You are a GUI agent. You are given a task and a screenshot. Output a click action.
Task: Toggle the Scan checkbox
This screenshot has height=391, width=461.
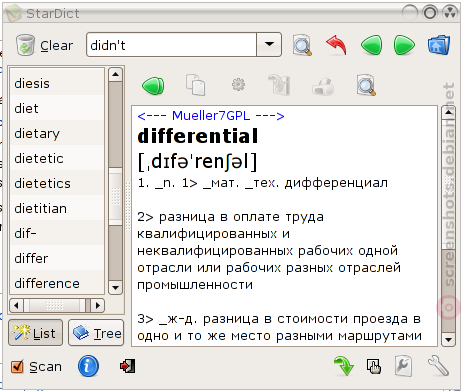[17, 367]
